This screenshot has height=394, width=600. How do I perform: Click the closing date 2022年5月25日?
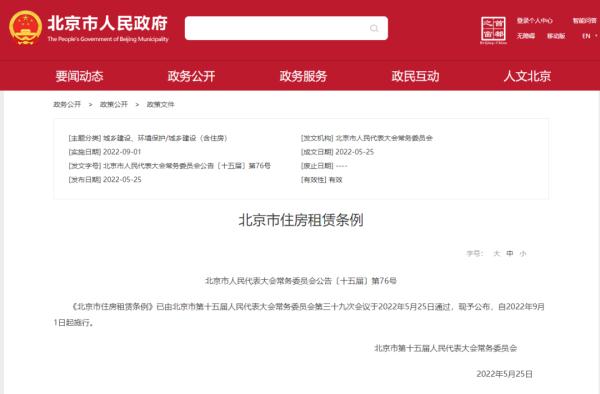point(504,374)
